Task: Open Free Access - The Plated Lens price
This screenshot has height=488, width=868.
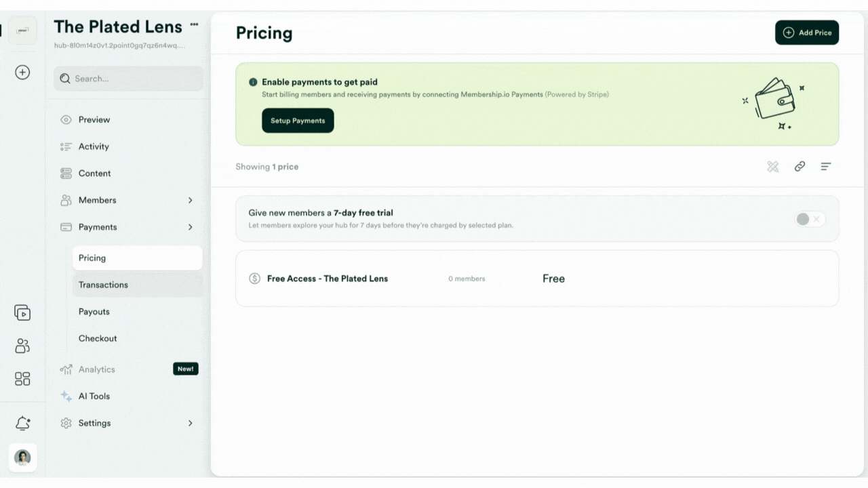Action: (x=537, y=279)
